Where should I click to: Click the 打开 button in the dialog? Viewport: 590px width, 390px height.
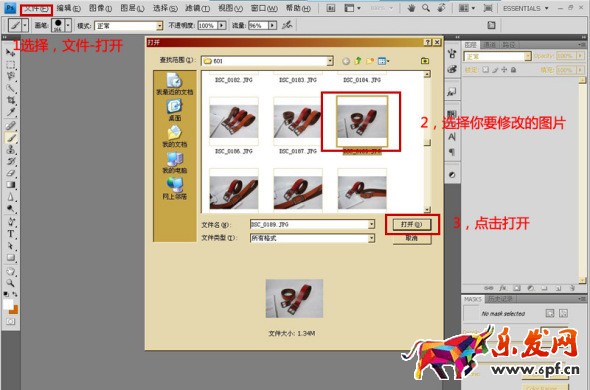[x=412, y=224]
